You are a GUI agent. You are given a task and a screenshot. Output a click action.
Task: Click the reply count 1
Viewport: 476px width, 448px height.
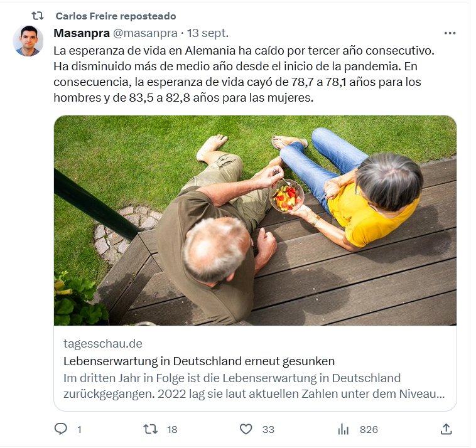pos(79,430)
